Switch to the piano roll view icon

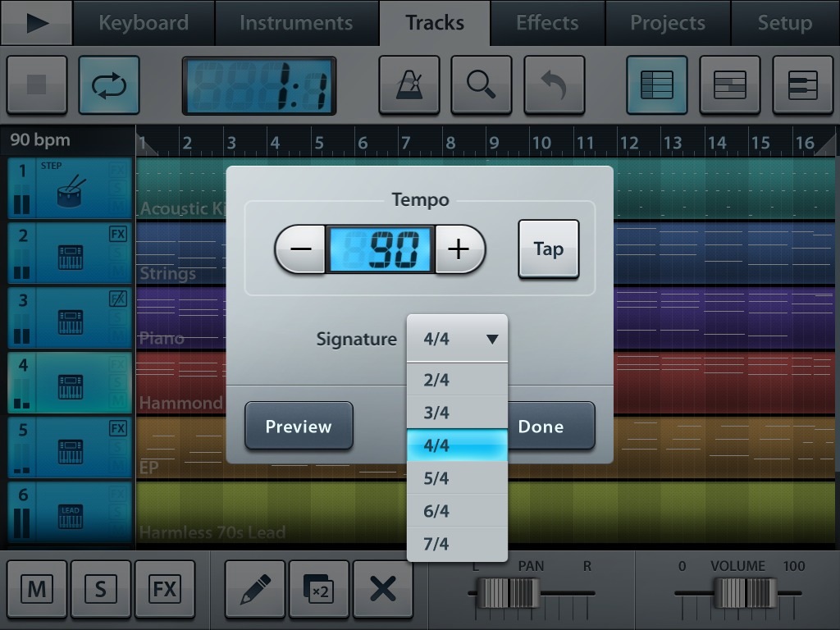802,84
